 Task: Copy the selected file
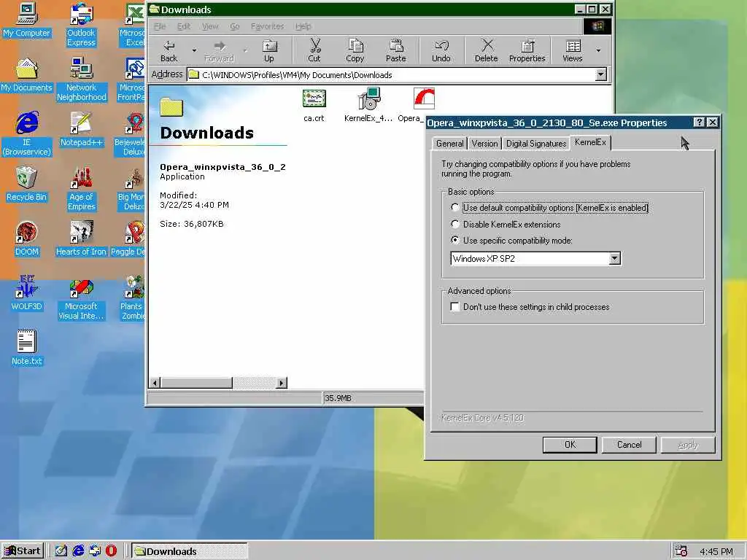tap(355, 50)
